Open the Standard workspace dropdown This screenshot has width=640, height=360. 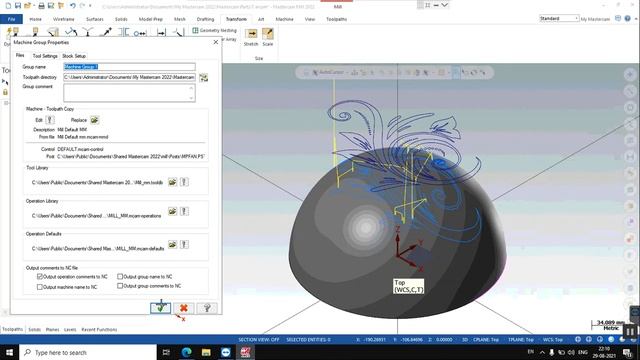coord(559,19)
